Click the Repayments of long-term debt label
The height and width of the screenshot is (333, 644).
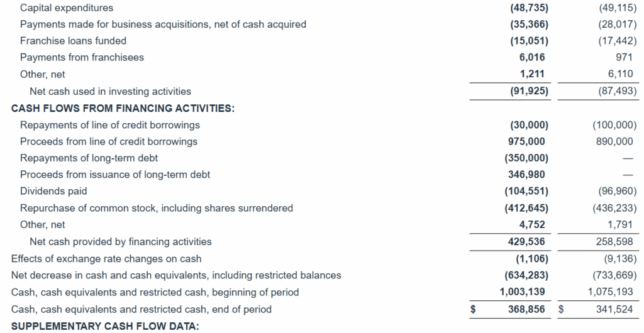pos(89,158)
